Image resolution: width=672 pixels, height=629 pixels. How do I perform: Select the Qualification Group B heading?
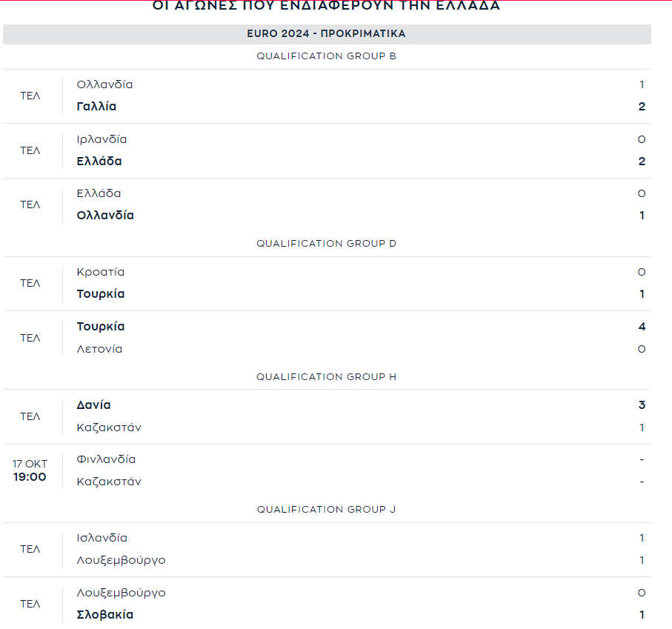(327, 56)
